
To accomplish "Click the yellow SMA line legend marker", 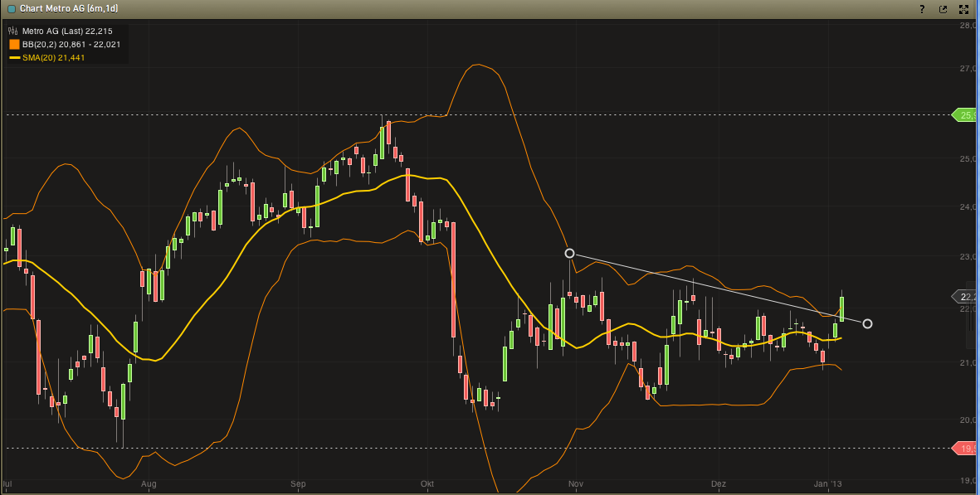I will pyautogui.click(x=14, y=57).
